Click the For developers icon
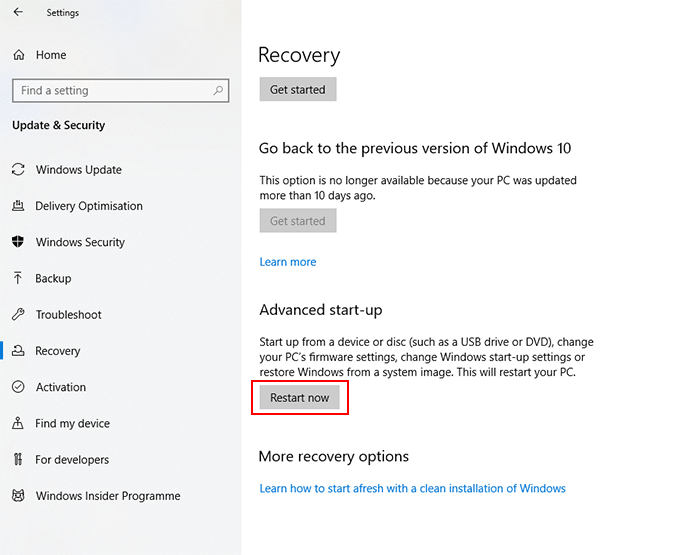This screenshot has height=555, width=680. coord(18,460)
